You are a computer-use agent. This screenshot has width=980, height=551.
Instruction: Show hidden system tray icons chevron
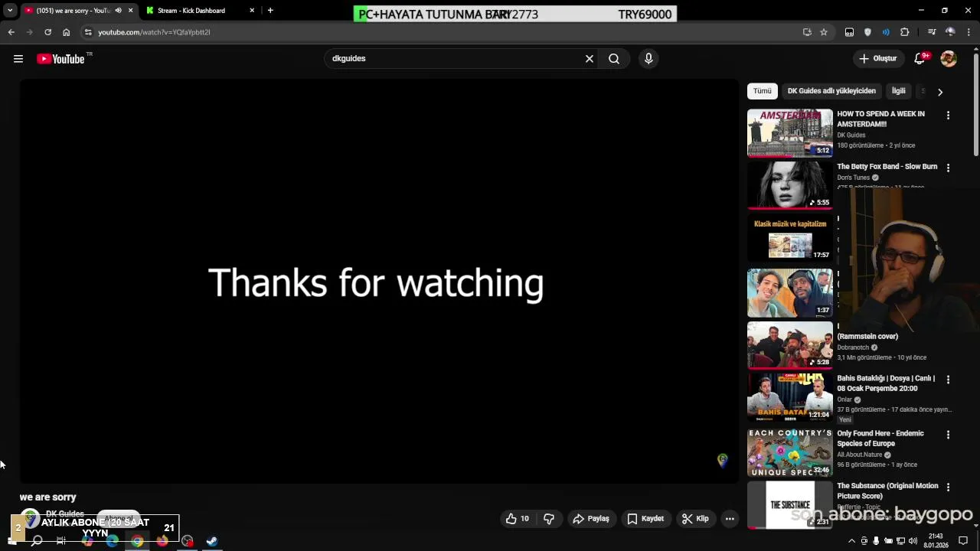click(851, 541)
